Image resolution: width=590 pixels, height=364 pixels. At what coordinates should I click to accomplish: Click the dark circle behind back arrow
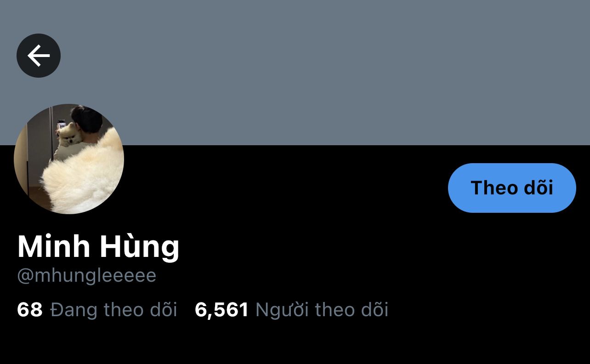[39, 56]
